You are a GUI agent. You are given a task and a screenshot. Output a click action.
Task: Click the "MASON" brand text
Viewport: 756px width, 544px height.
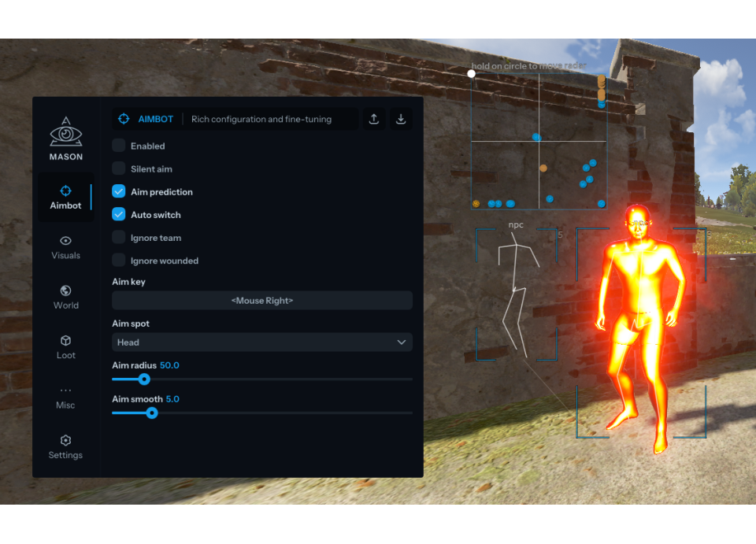(x=66, y=157)
